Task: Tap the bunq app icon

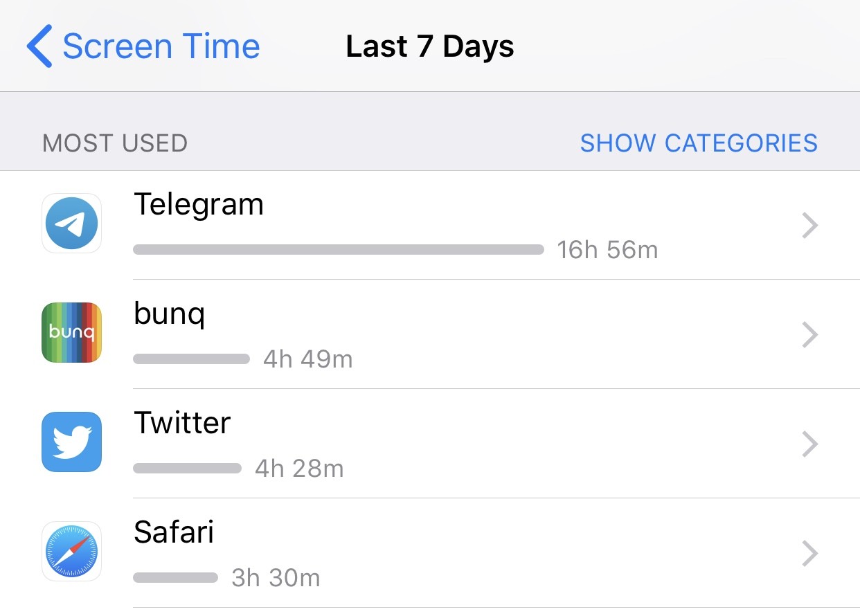Action: coord(72,332)
